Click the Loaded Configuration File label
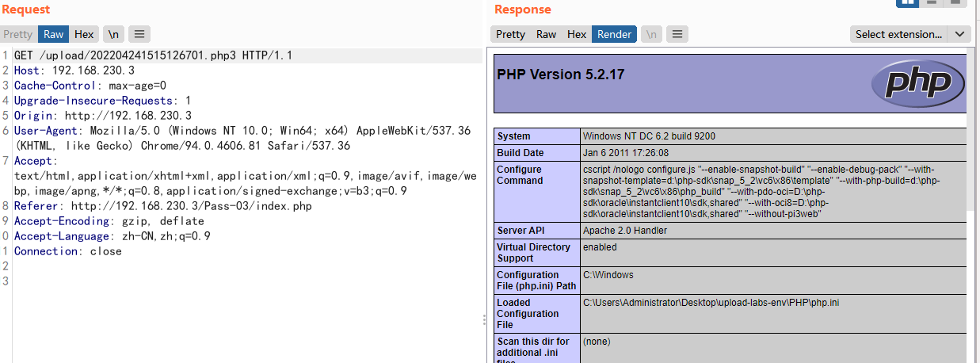This screenshot has height=363, width=980. click(x=528, y=314)
